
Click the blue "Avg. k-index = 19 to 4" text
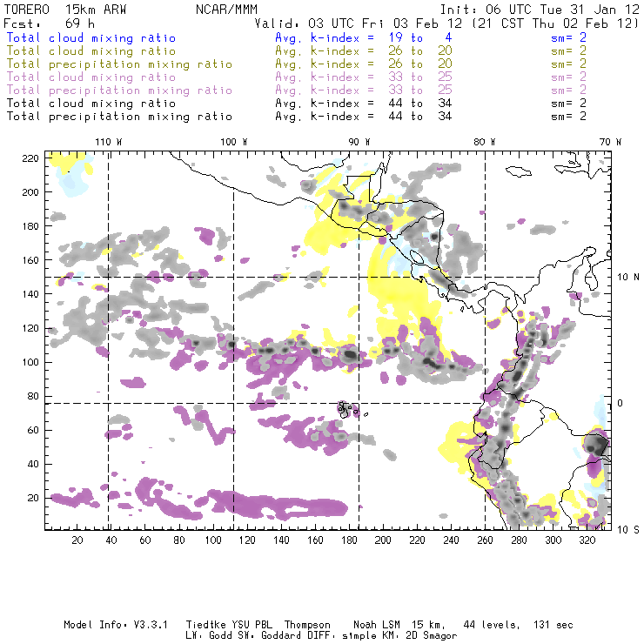364,38
